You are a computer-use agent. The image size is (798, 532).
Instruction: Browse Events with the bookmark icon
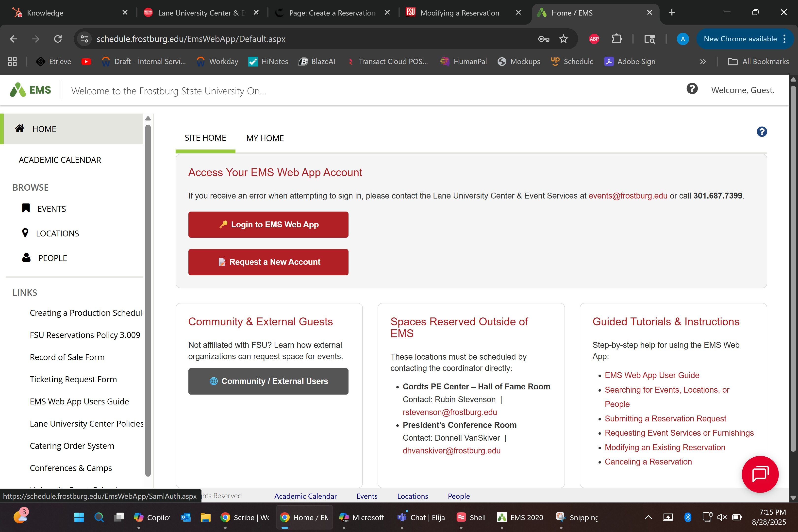[26, 208]
